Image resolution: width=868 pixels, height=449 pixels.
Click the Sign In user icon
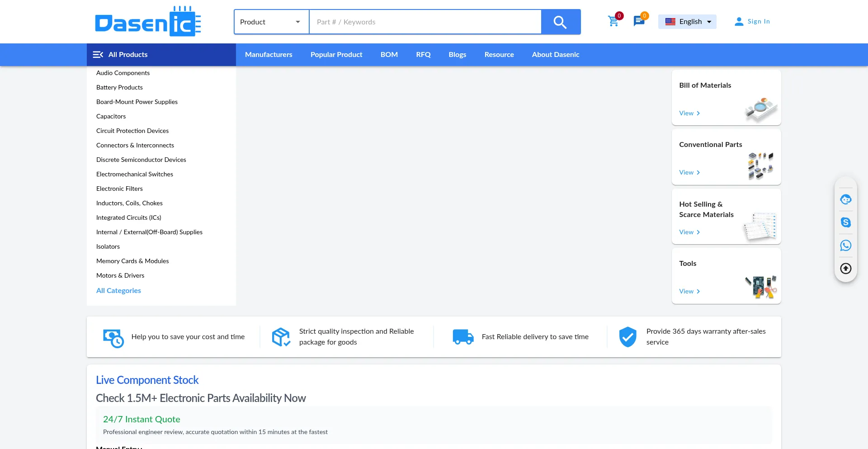[x=739, y=22]
